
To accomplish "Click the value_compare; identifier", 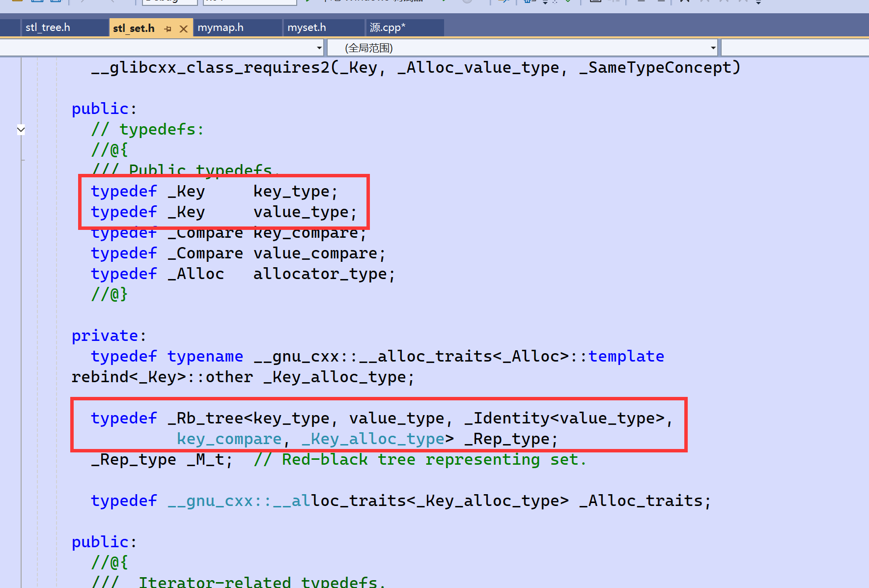I will (320, 253).
